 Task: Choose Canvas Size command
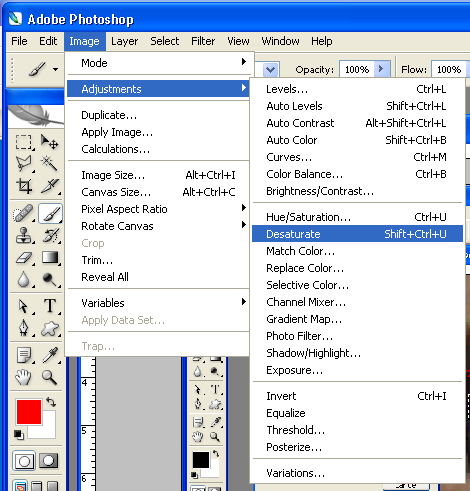coord(158,192)
